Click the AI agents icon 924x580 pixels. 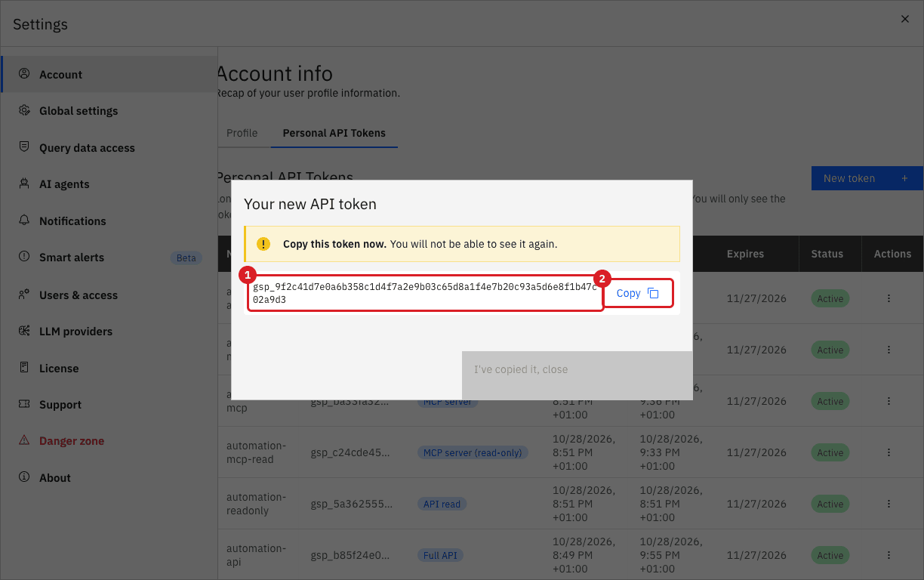tap(24, 184)
